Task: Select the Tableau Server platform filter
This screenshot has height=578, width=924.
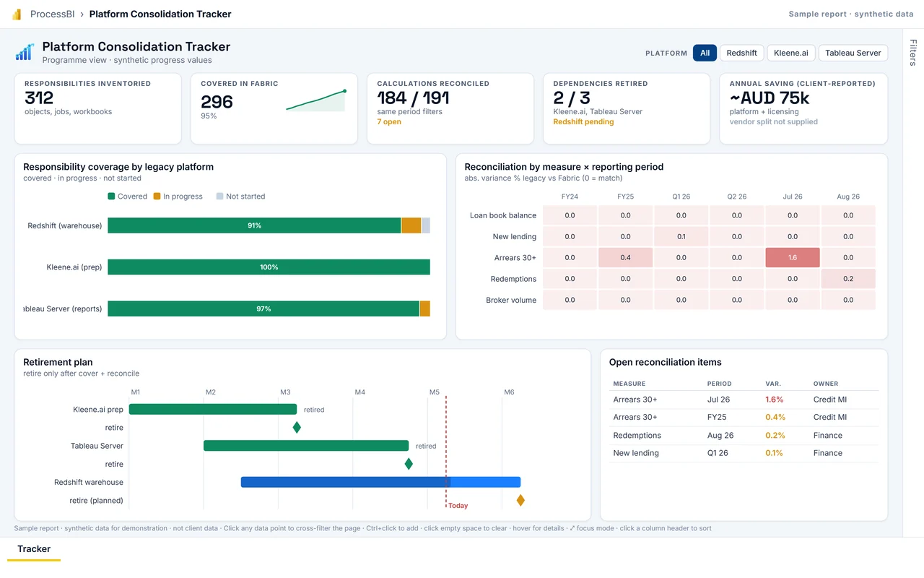Action: [853, 53]
